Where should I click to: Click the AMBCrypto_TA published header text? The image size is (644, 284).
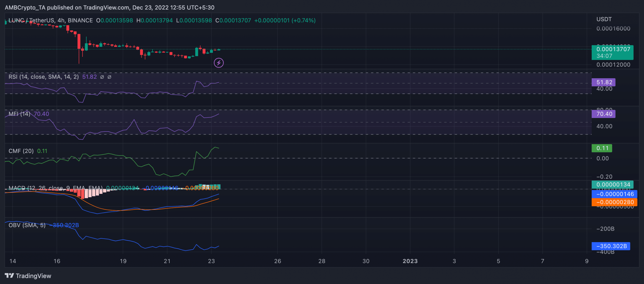109,8
